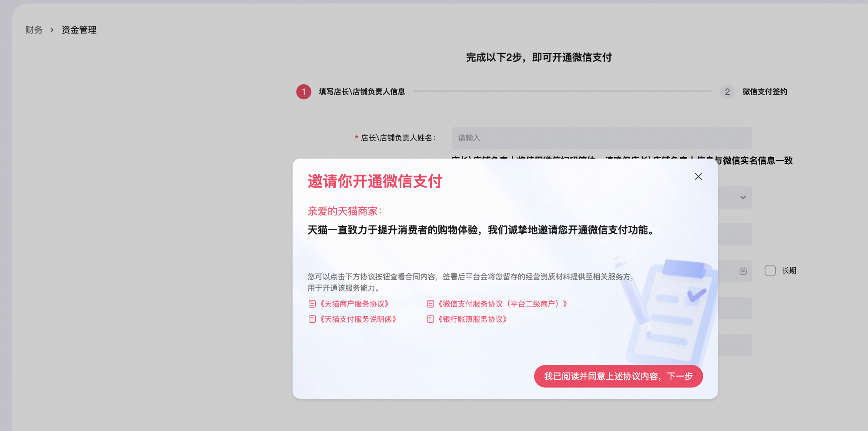Viewport: 868px width, 431px height.
Task: Click document icon beside 天猫支付服务说明函
Action: [x=312, y=319]
